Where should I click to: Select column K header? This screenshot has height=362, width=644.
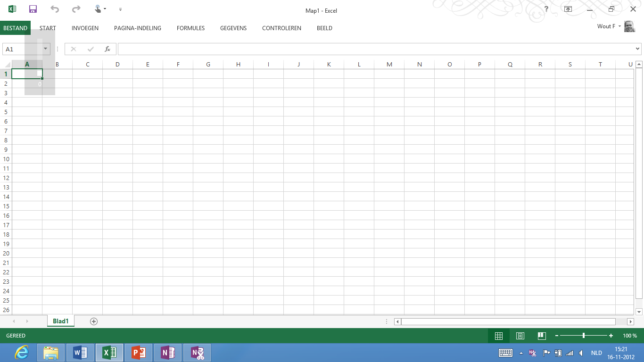pos(329,65)
